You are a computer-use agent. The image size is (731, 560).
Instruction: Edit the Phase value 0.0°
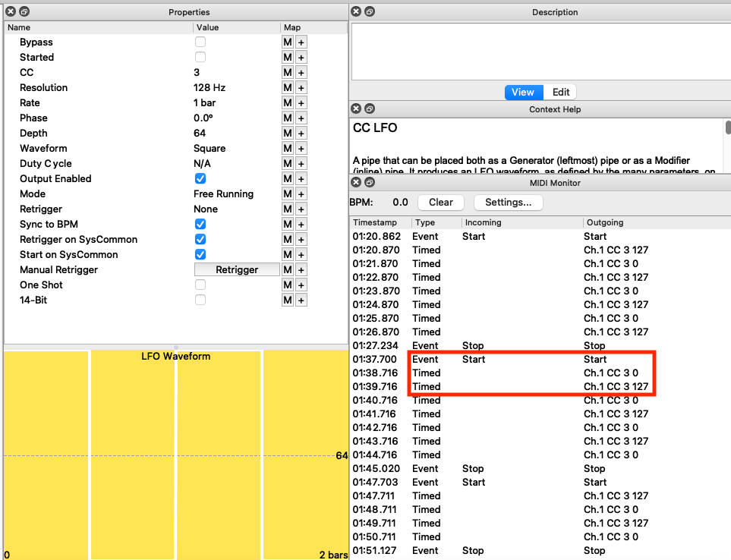203,118
